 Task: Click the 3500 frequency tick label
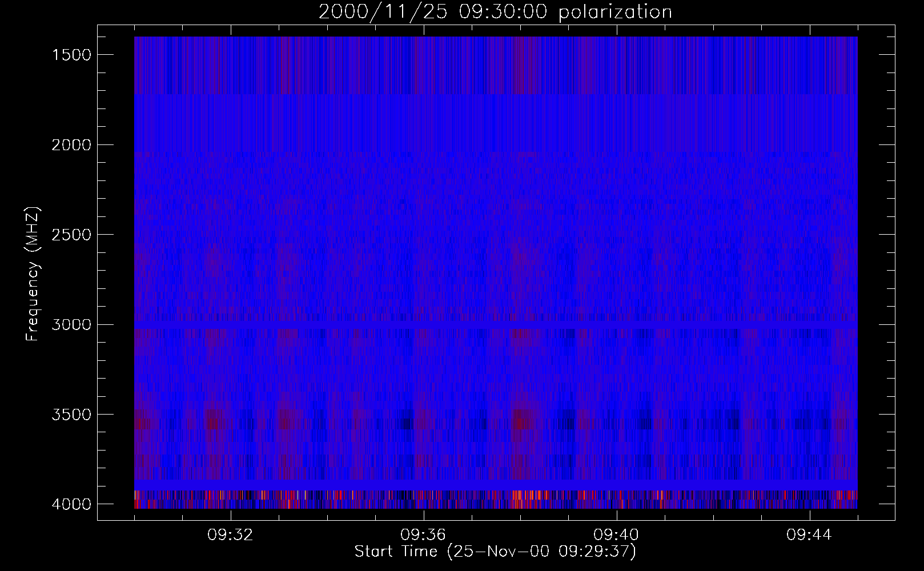pyautogui.click(x=71, y=415)
